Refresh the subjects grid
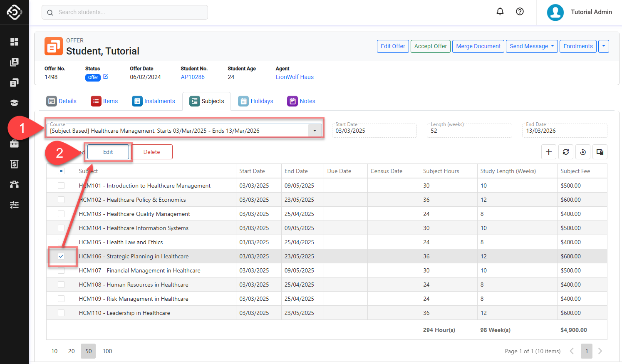Screen dimensions: 622x364 coord(566,152)
